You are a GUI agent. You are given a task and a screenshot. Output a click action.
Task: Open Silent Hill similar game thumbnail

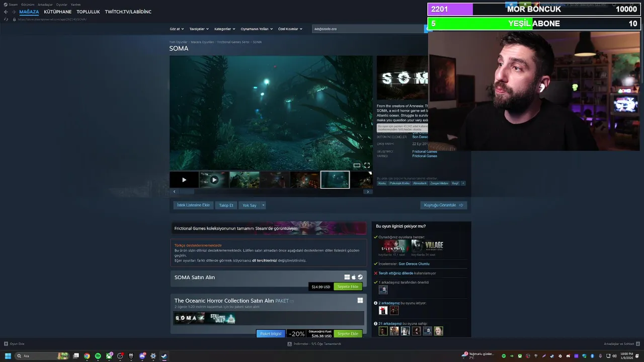coord(393,246)
